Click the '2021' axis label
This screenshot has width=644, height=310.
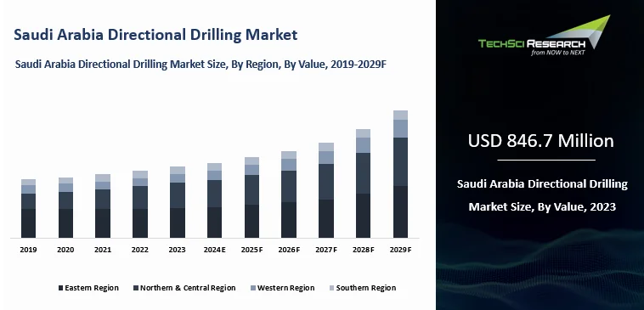click(x=103, y=250)
